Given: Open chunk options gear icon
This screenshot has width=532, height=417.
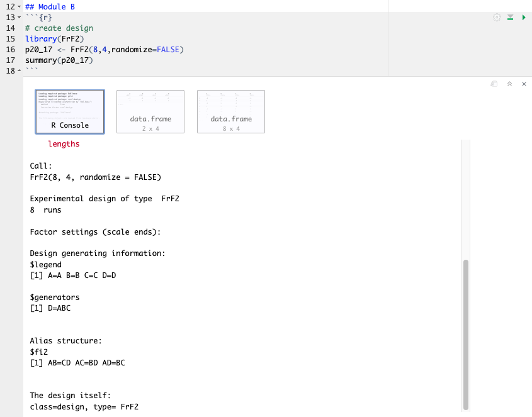Looking at the screenshot, I should click(497, 18).
